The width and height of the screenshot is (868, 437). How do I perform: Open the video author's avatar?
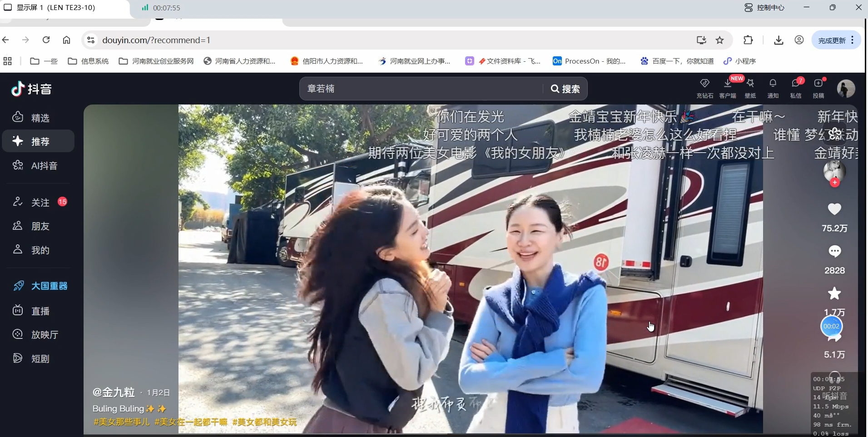[834, 170]
